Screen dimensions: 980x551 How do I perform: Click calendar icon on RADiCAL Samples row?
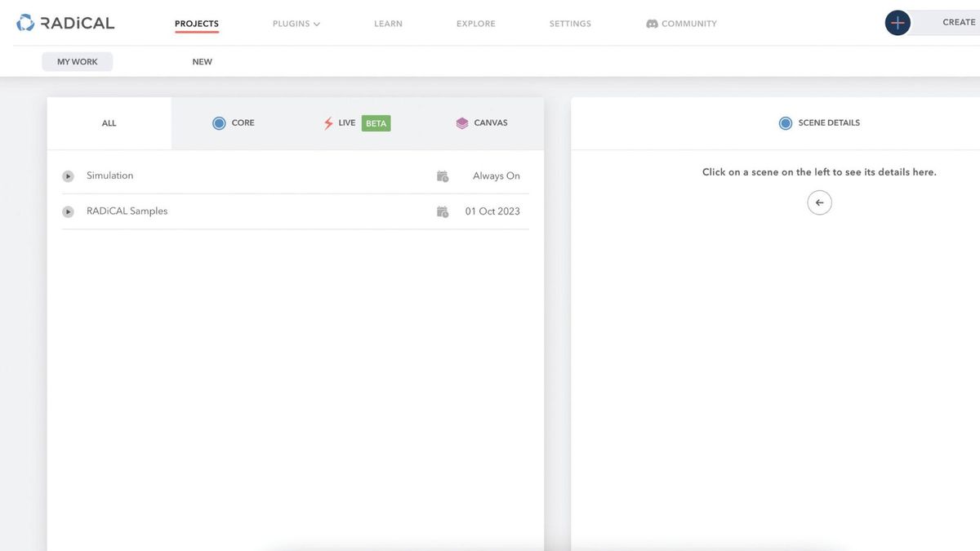(x=443, y=211)
